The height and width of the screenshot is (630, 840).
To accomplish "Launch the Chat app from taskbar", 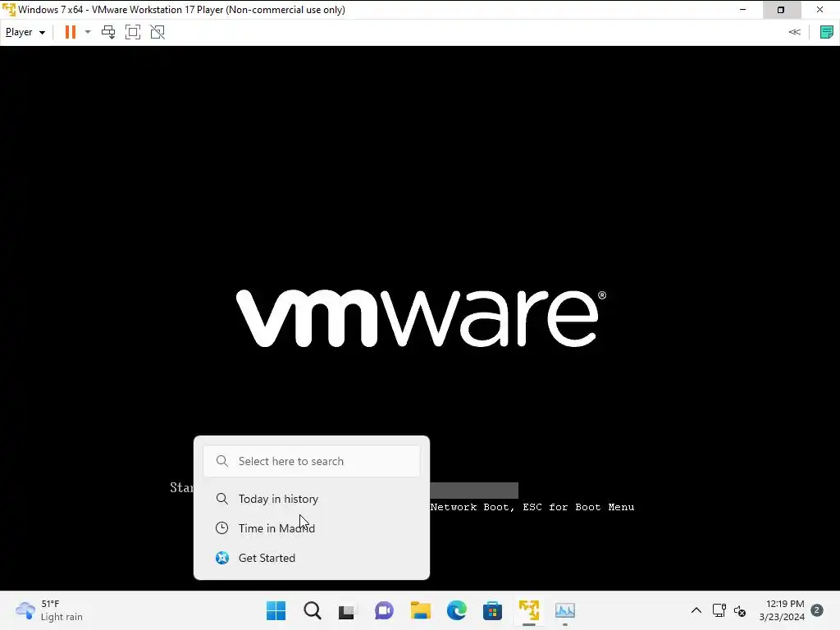I will (x=384, y=610).
